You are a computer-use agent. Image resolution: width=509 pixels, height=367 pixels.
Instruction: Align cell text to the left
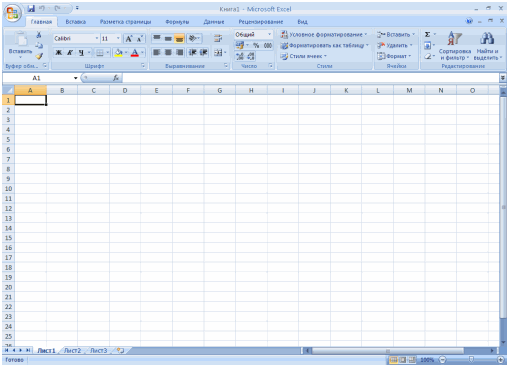(157, 52)
